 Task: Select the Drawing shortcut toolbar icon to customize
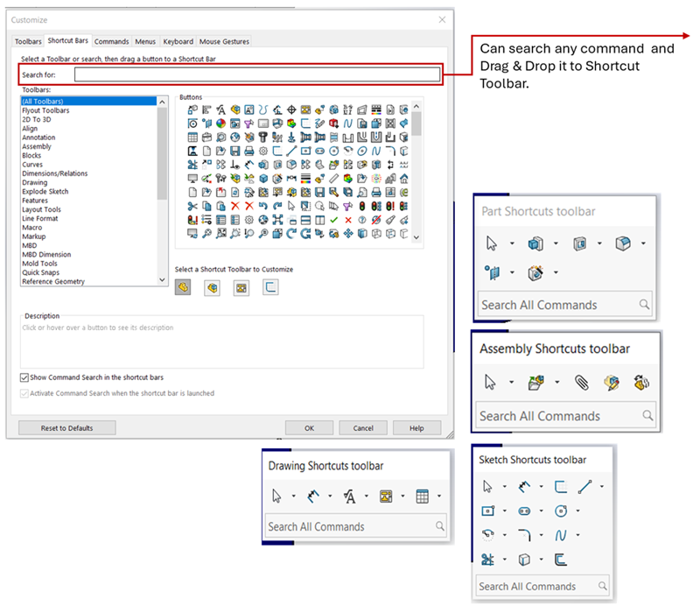pos(241,286)
